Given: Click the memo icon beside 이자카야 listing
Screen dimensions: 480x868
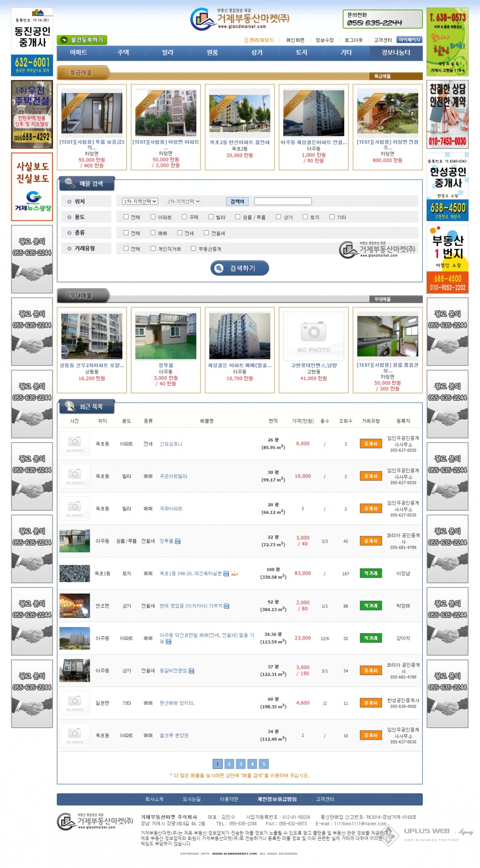Looking at the screenshot, I should coord(227,606).
